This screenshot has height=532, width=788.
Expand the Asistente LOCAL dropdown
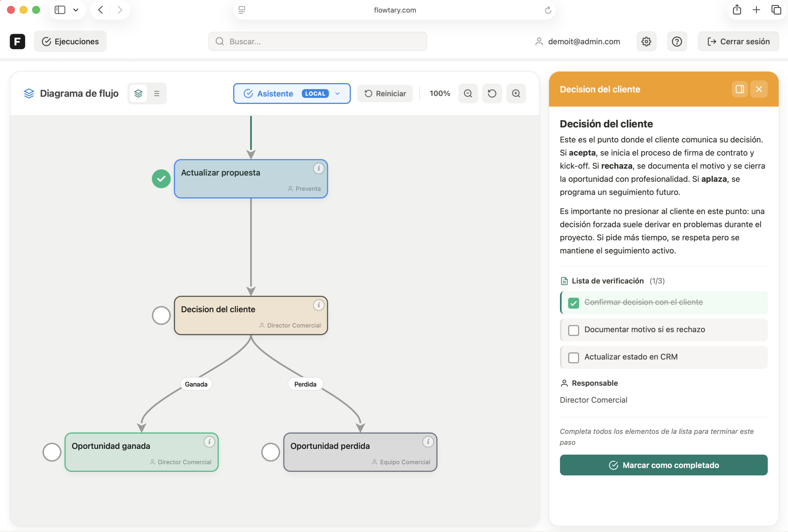coord(337,94)
